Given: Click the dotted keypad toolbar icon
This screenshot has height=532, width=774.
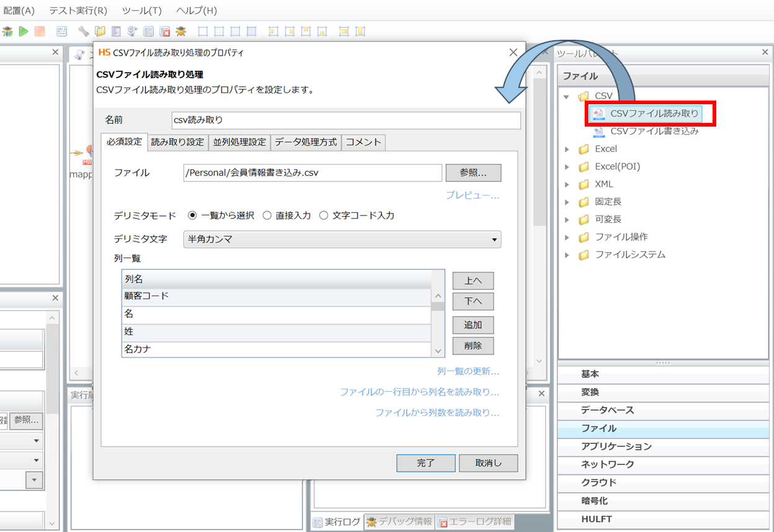Looking at the screenshot, I should (x=61, y=31).
